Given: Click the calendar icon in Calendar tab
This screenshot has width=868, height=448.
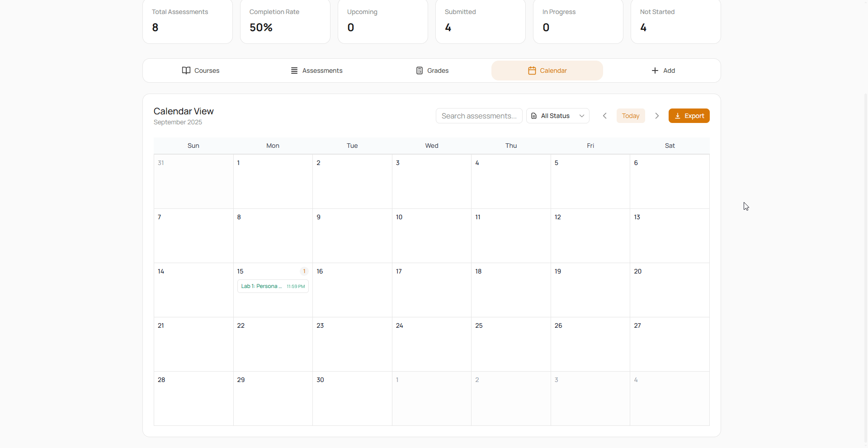Looking at the screenshot, I should click(x=532, y=71).
